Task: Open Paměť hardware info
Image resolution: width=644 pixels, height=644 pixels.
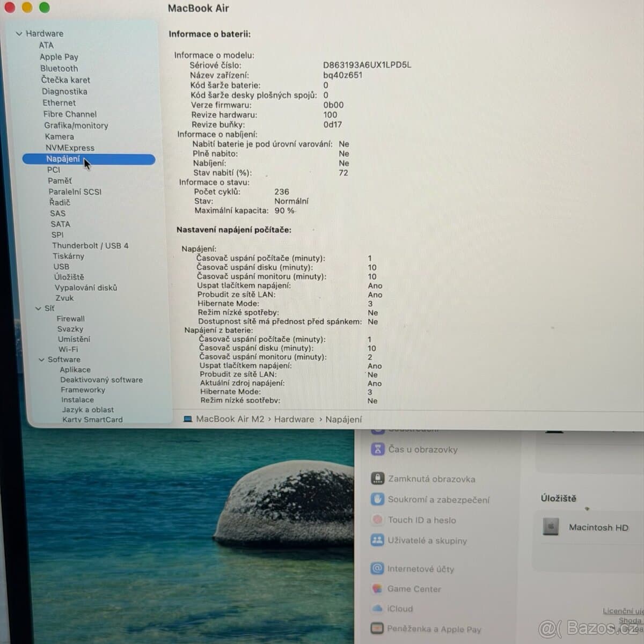Action: pos(60,181)
